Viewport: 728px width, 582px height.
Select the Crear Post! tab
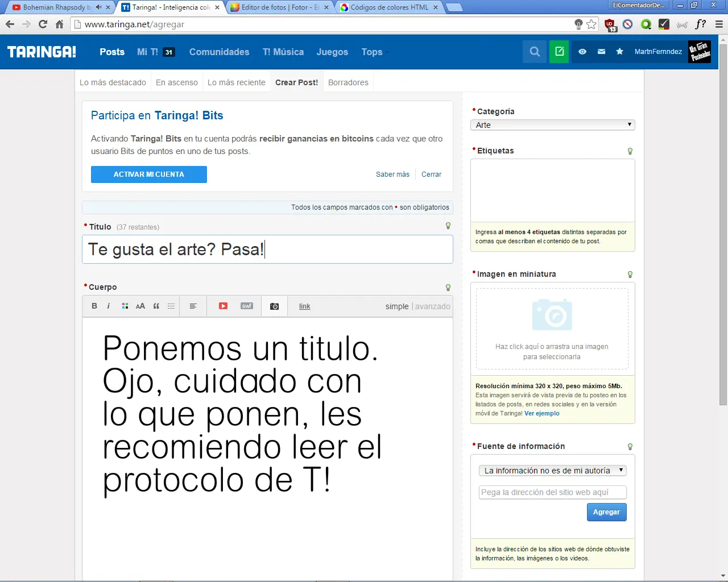click(297, 82)
